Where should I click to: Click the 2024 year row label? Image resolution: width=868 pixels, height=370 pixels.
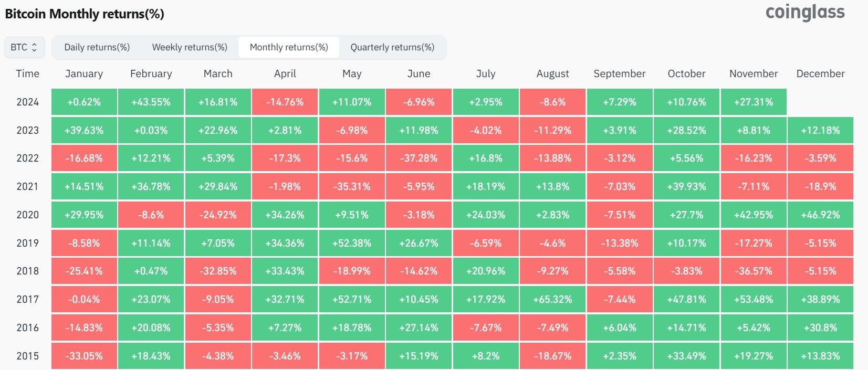[27, 102]
